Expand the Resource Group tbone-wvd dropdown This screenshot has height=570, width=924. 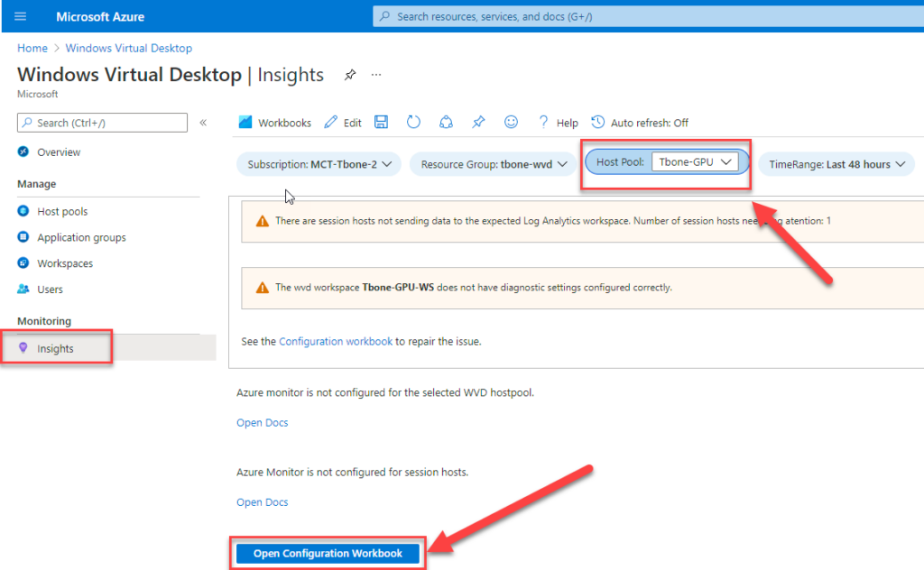click(494, 164)
